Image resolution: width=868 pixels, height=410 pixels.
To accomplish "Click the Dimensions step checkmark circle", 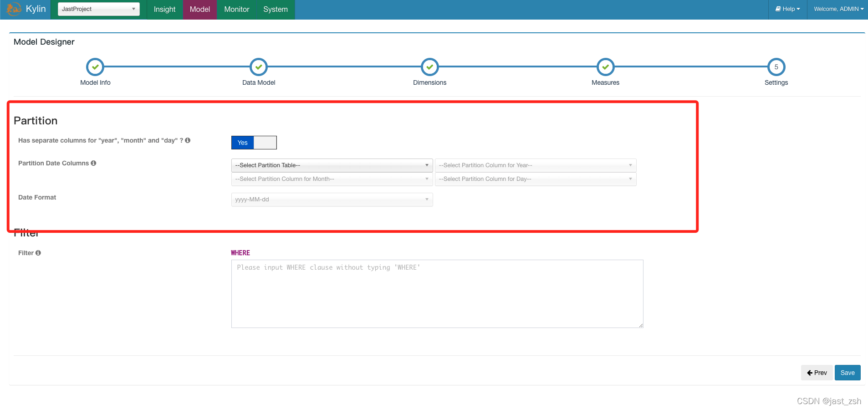I will coord(429,67).
